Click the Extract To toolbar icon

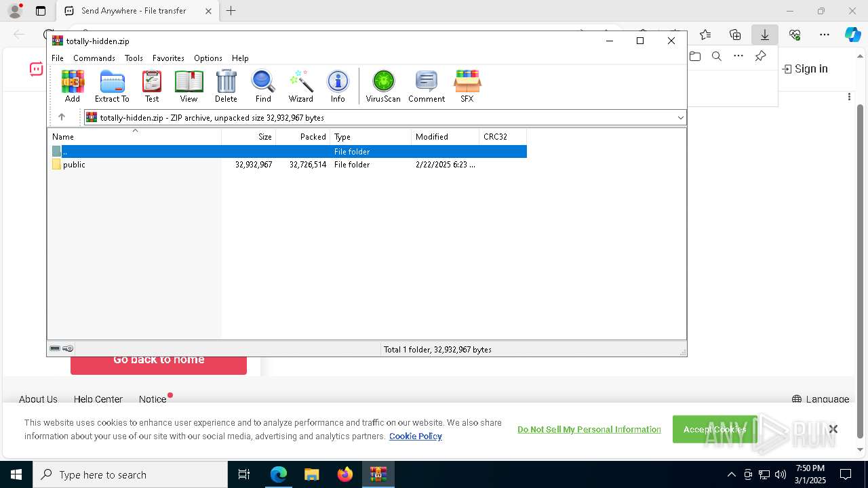pyautogui.click(x=112, y=86)
